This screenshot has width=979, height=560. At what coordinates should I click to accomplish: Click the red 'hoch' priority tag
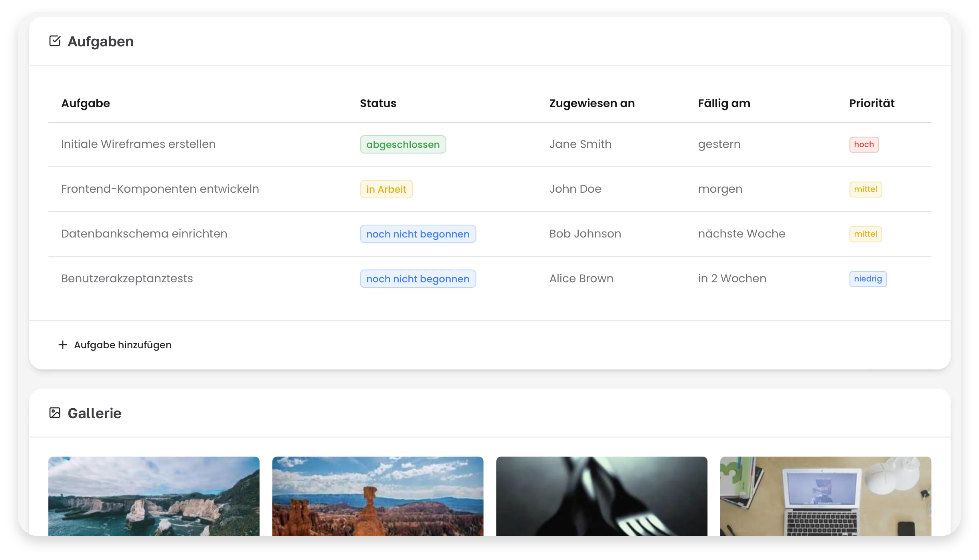864,144
